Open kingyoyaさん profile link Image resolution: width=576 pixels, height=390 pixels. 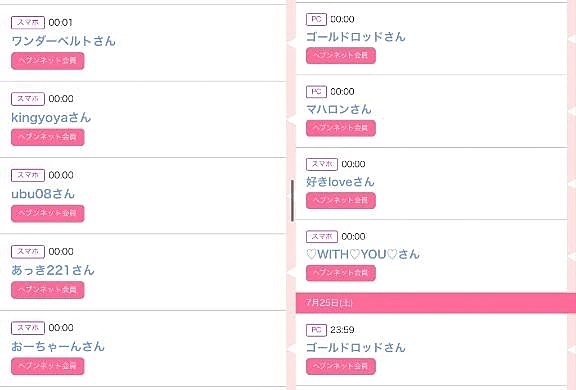tap(51, 118)
